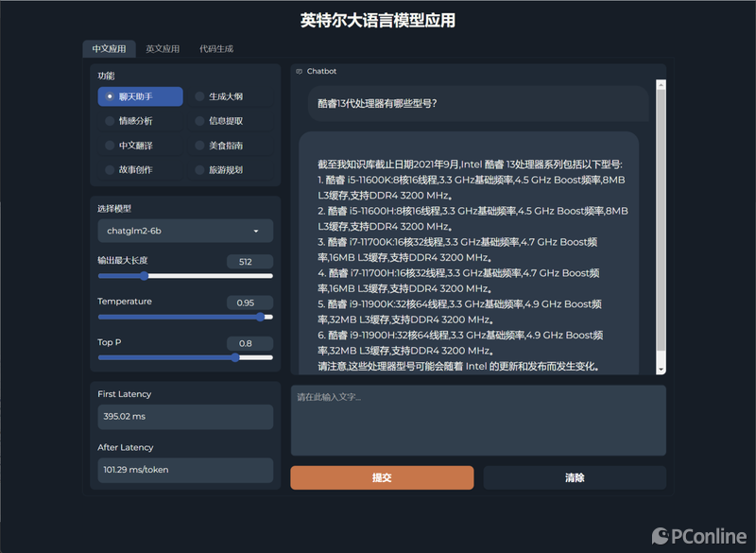Click the Temperature slider handle

261,317
